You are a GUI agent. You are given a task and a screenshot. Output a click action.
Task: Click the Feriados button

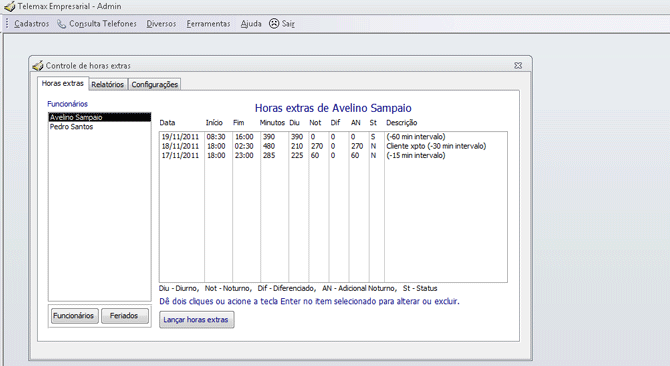[x=124, y=316]
